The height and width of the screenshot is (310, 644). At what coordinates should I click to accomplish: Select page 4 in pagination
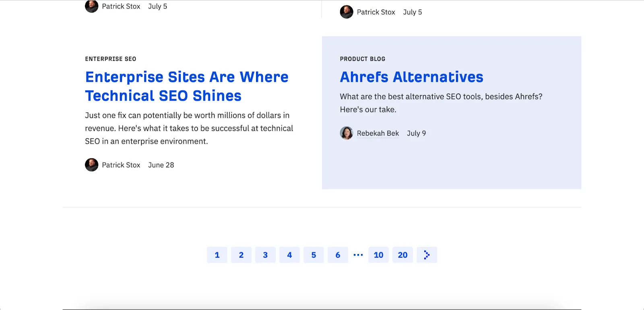(x=289, y=255)
